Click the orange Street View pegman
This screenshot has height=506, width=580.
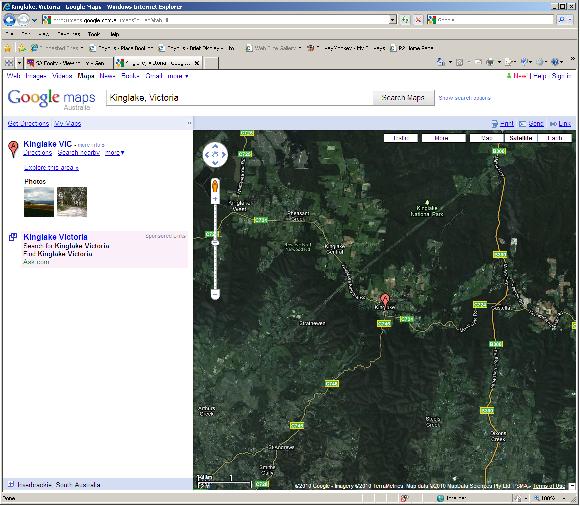(215, 186)
